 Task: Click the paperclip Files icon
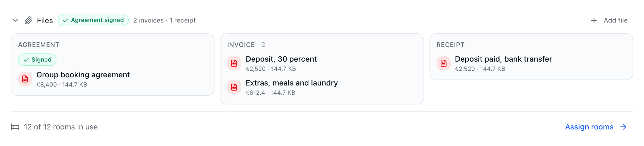[29, 20]
